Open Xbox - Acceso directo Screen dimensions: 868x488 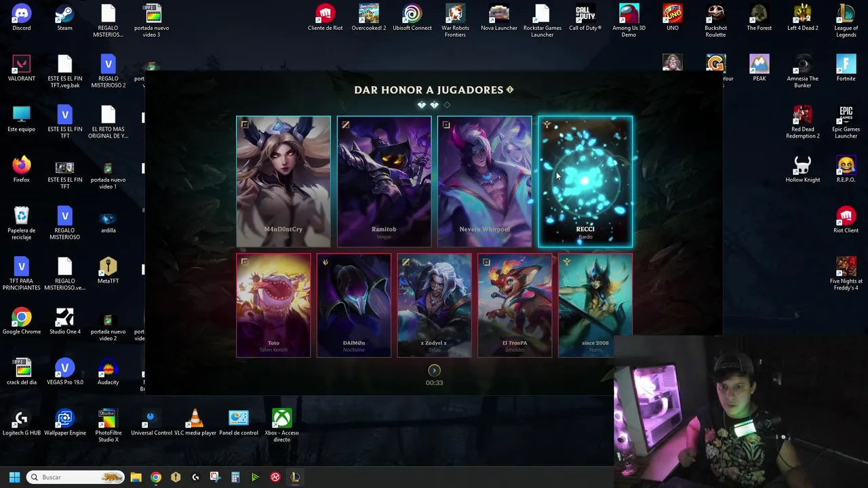pos(282,426)
